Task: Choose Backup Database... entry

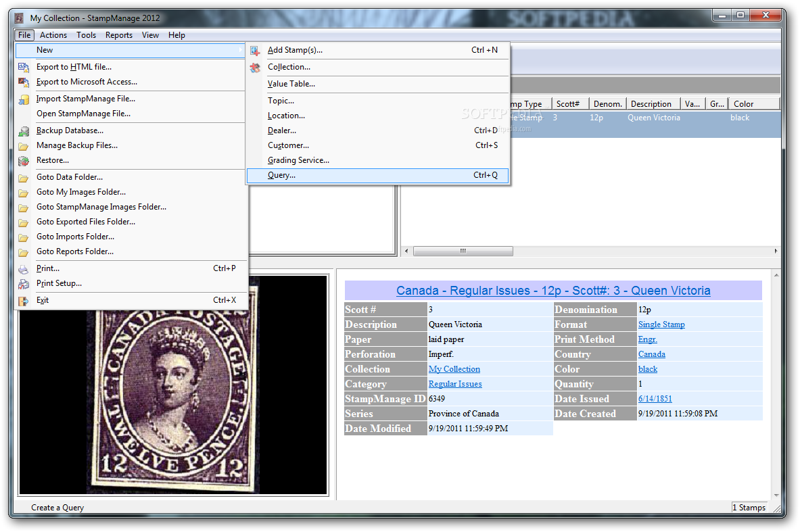Action: pyautogui.click(x=131, y=130)
